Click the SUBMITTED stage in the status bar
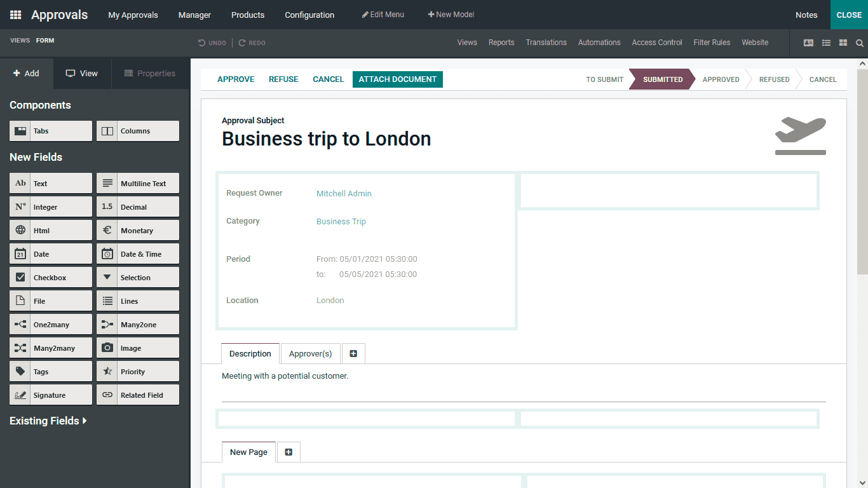 point(661,79)
